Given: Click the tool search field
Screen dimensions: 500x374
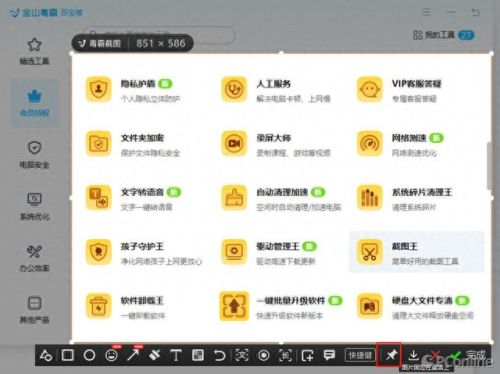Looking at the screenshot, I should click(159, 34).
